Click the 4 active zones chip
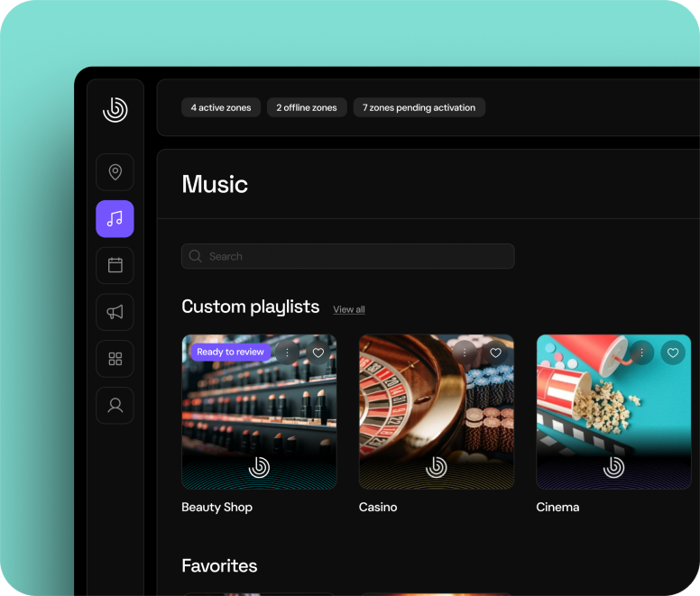700x596 pixels. pyautogui.click(x=221, y=107)
